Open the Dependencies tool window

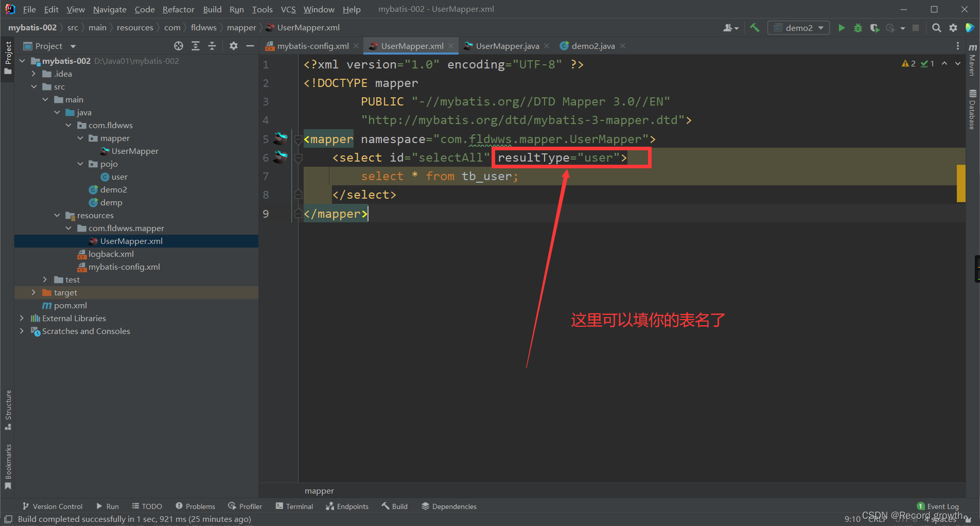click(449, 506)
